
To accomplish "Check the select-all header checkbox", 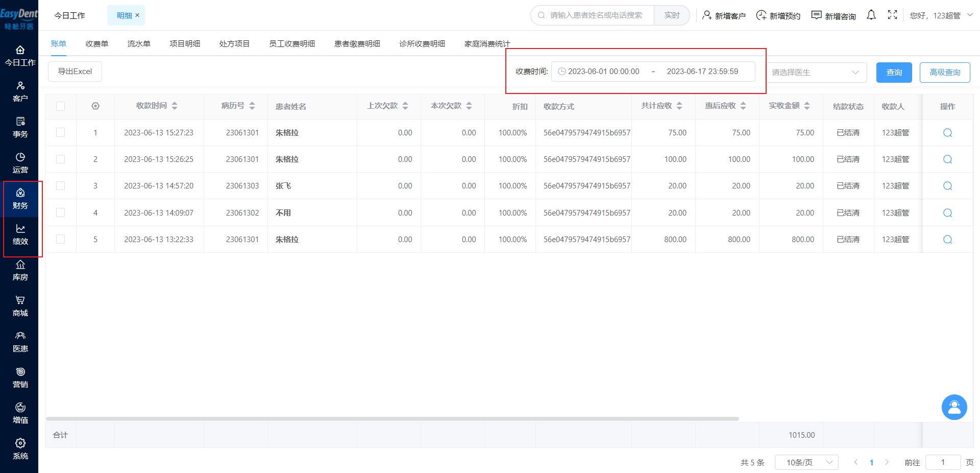I will coord(61,106).
